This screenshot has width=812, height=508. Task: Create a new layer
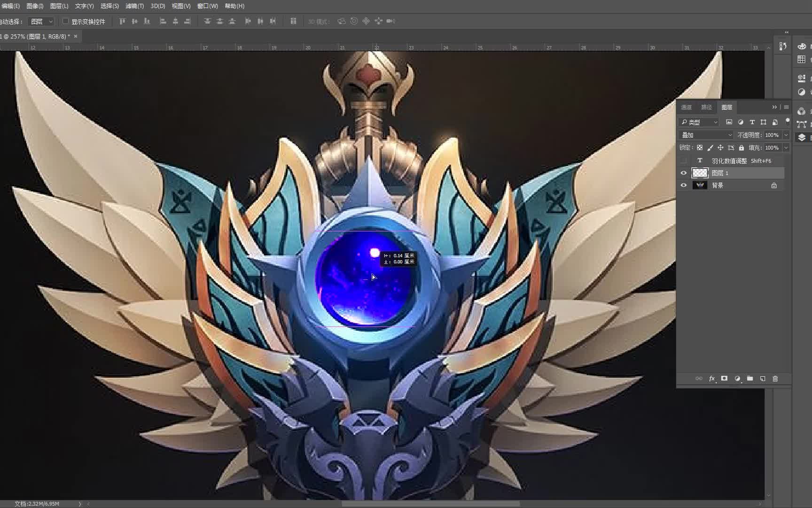click(763, 379)
